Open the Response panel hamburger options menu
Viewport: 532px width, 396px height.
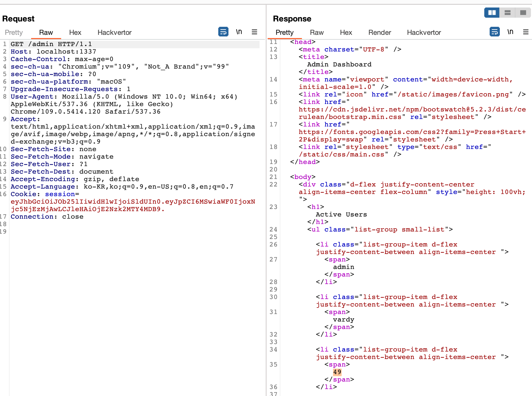526,32
